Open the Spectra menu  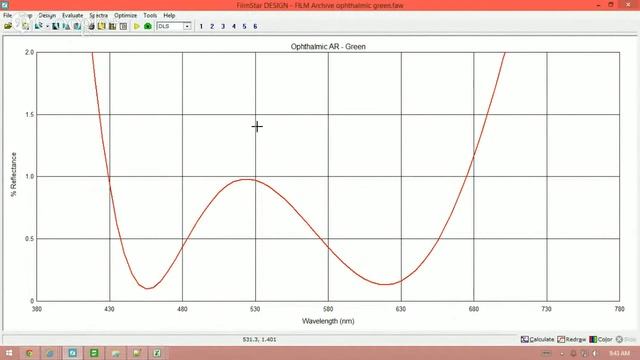pyautogui.click(x=98, y=16)
